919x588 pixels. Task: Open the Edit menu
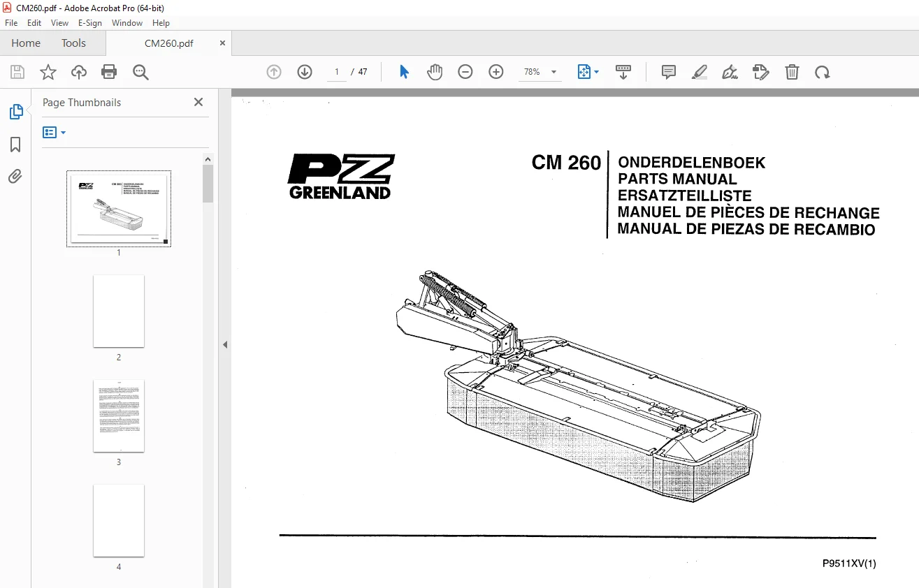pos(34,23)
